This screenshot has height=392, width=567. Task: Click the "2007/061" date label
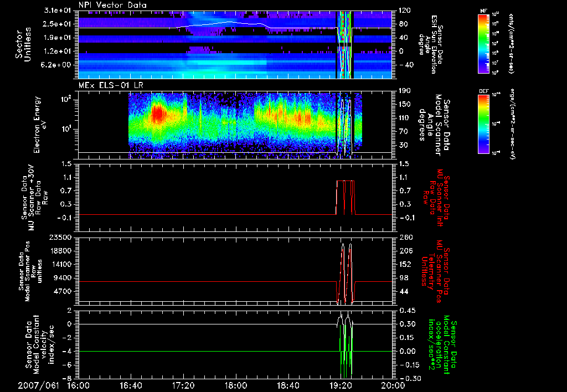[x=38, y=385]
